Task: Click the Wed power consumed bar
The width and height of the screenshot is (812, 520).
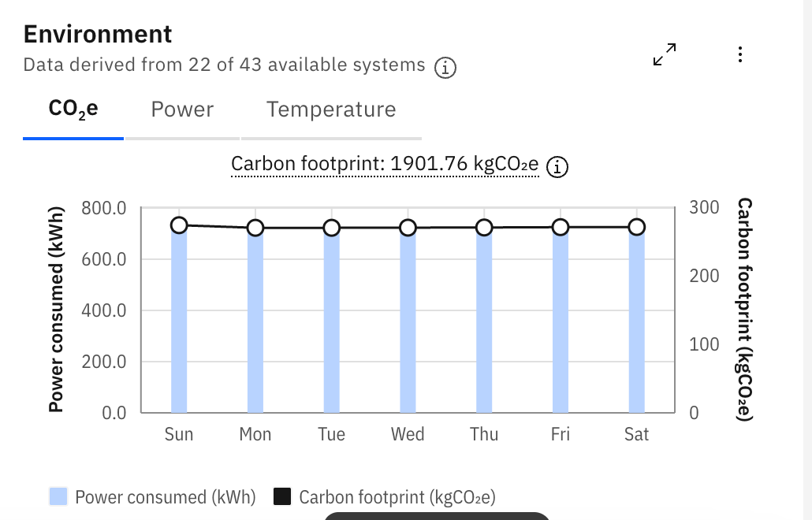Action: (408, 321)
